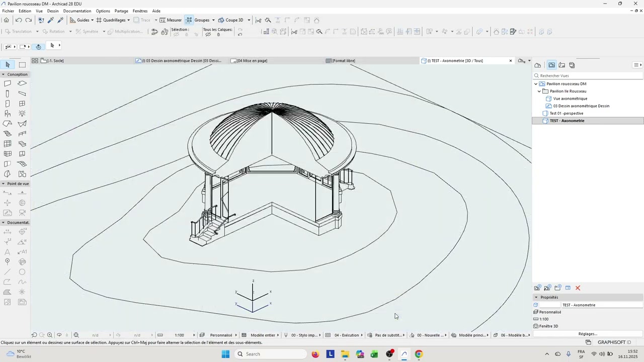Open the Coupe 3D dropdown arrow
This screenshot has width=644, height=362.
(249, 20)
